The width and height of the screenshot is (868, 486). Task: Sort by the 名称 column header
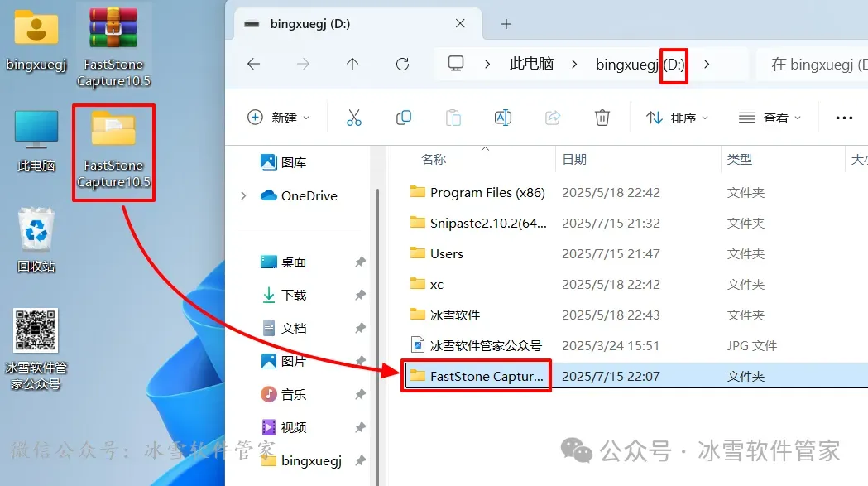(433, 160)
